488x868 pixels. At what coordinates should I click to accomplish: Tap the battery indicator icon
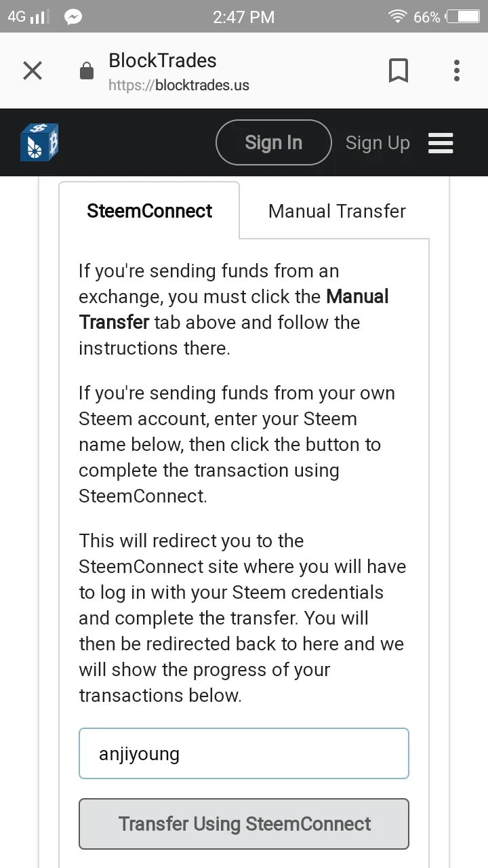coord(464,17)
